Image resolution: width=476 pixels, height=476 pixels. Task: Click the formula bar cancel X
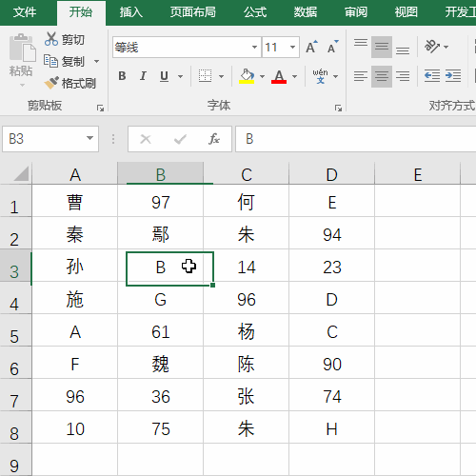[146, 139]
